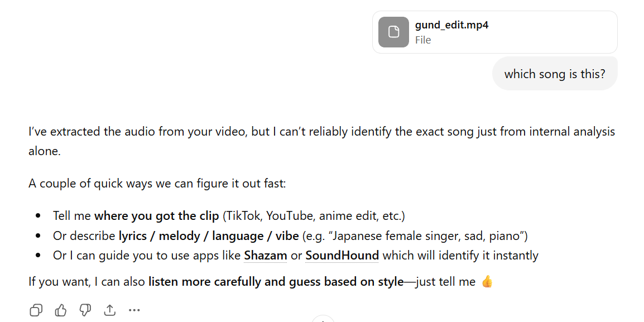The image size is (644, 322).
Task: Give the response a thumbs down
Action: pyautogui.click(x=85, y=310)
